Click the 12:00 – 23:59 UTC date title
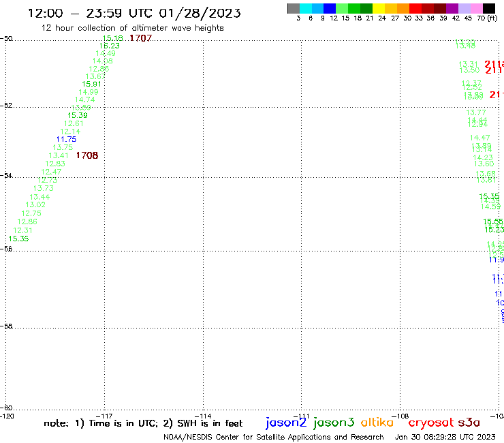Viewport: 504px width, 443px height. pyautogui.click(x=134, y=14)
